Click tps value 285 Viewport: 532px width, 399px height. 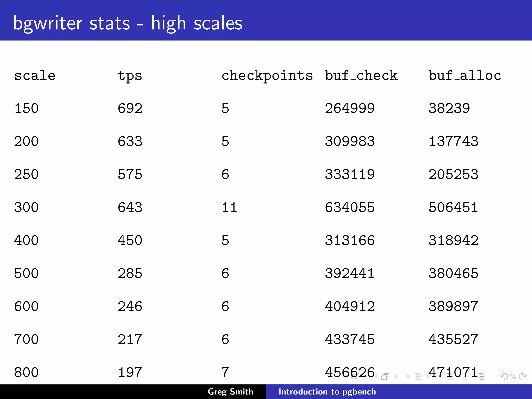pyautogui.click(x=130, y=273)
